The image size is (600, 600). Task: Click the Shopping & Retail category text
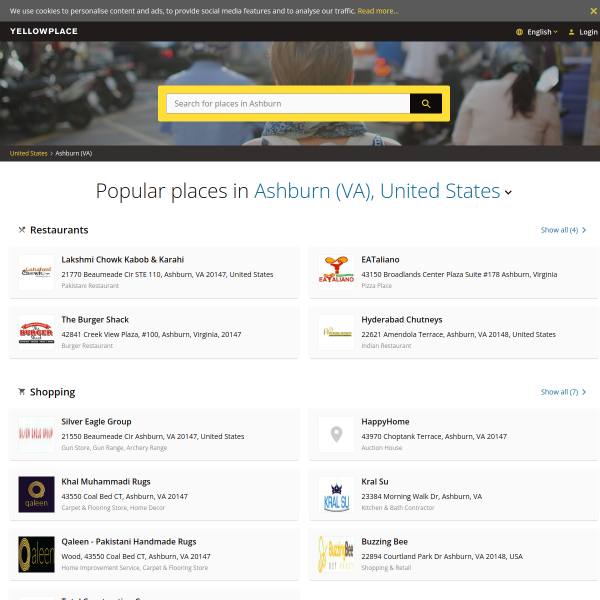[x=386, y=567]
